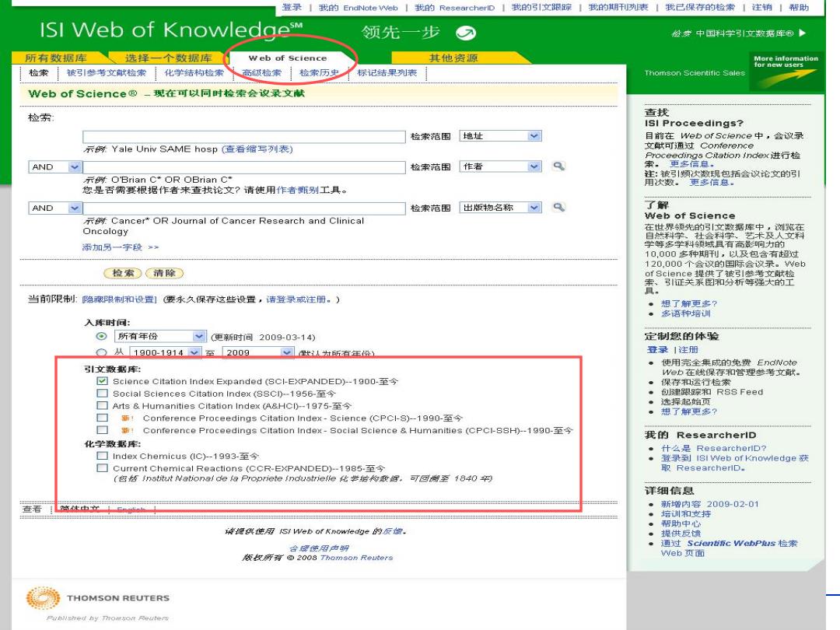Viewport: 840px width, 630px height.
Task: Enable CPCI-S conference proceedings checkbox
Action: pyautogui.click(x=102, y=418)
